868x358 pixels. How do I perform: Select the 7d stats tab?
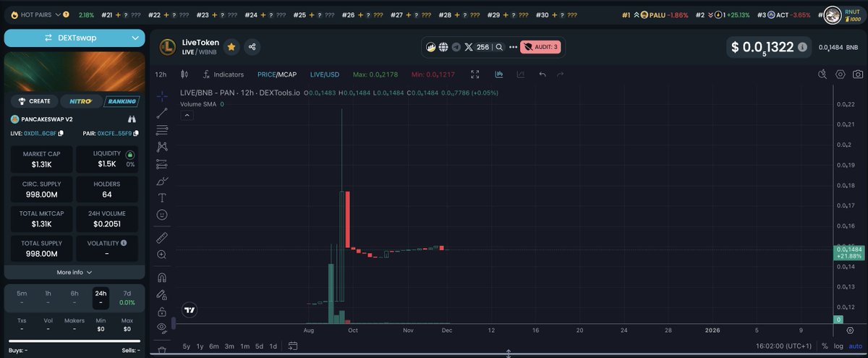coord(127,297)
